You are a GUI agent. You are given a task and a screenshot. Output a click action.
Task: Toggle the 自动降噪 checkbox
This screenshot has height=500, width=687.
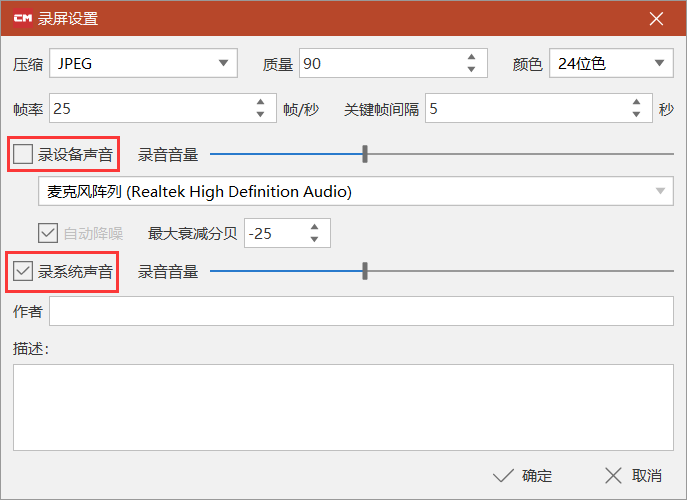point(48,233)
